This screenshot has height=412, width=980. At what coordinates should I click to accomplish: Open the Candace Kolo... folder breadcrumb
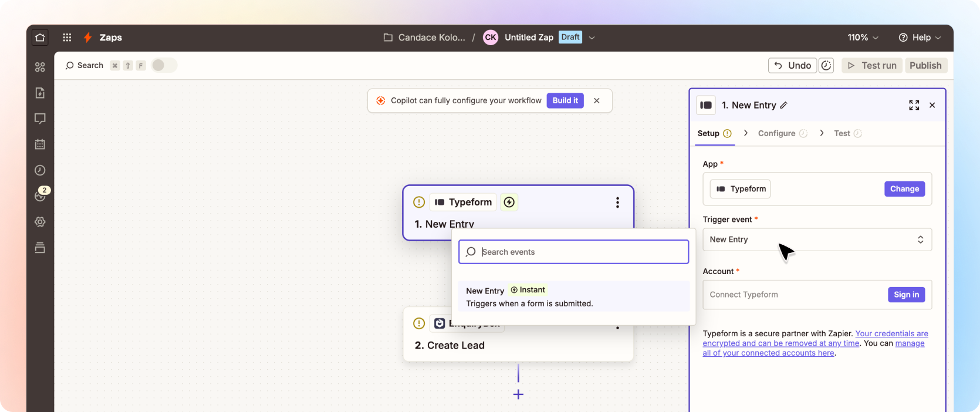point(424,38)
